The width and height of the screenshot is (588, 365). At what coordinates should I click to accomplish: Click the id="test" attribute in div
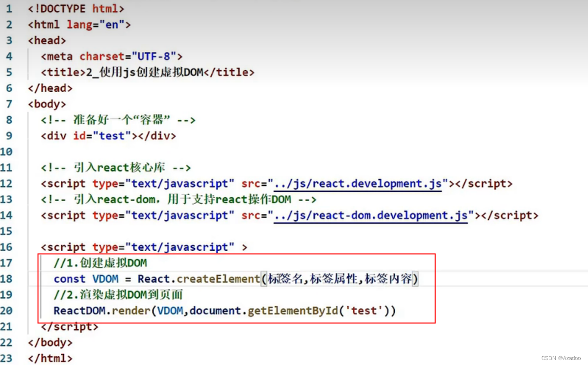pyautogui.click(x=102, y=136)
